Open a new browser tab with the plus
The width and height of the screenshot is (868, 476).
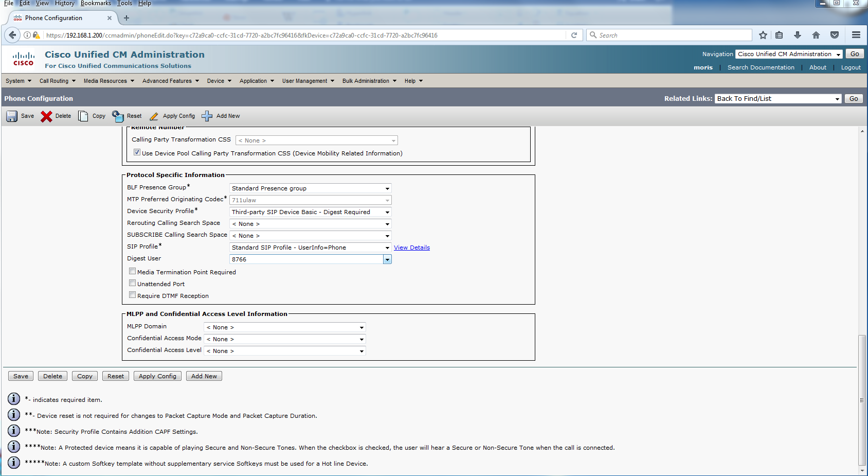[x=126, y=18]
